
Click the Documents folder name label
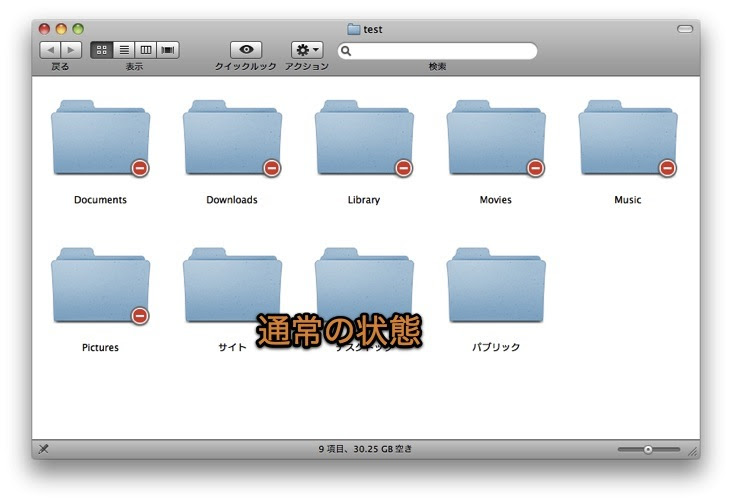point(100,200)
